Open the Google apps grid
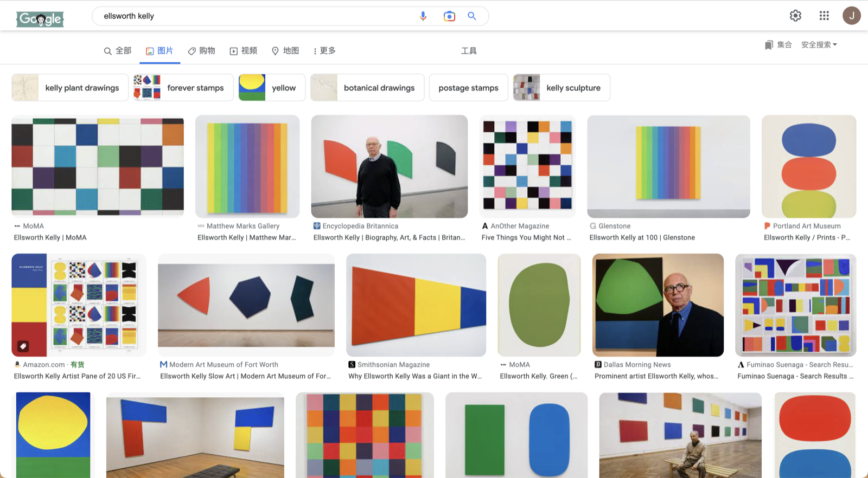This screenshot has height=478, width=868. 824,16
